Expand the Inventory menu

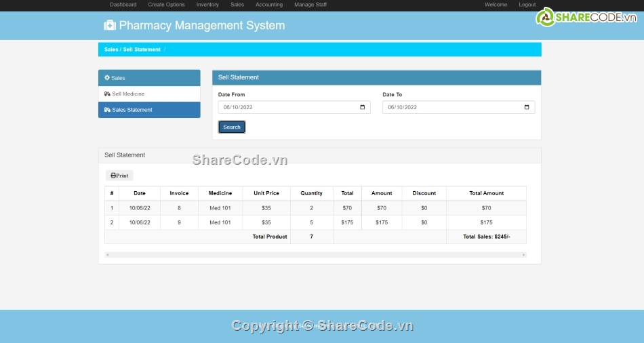coord(207,5)
